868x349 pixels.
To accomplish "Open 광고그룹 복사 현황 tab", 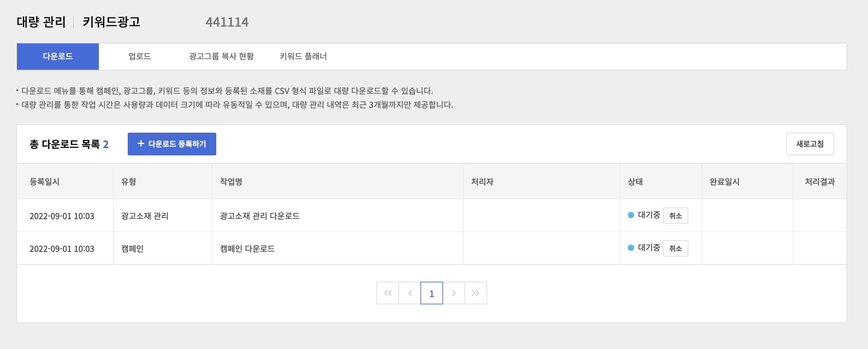I will point(221,57).
